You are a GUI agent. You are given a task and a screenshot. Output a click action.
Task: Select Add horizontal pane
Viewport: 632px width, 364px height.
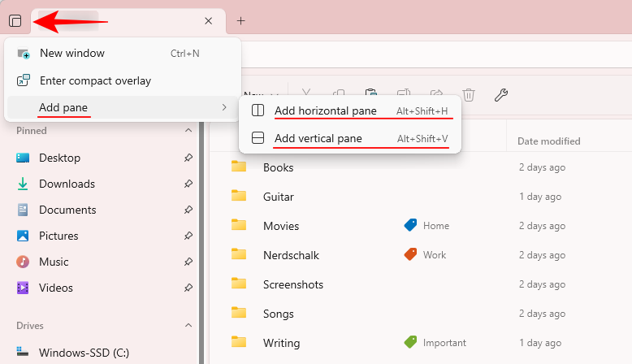point(325,110)
